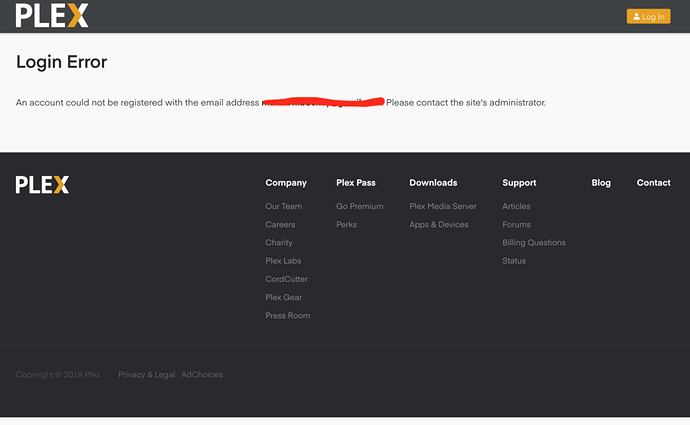Image resolution: width=690 pixels, height=425 pixels.
Task: Open the Perks link
Action: 346,225
